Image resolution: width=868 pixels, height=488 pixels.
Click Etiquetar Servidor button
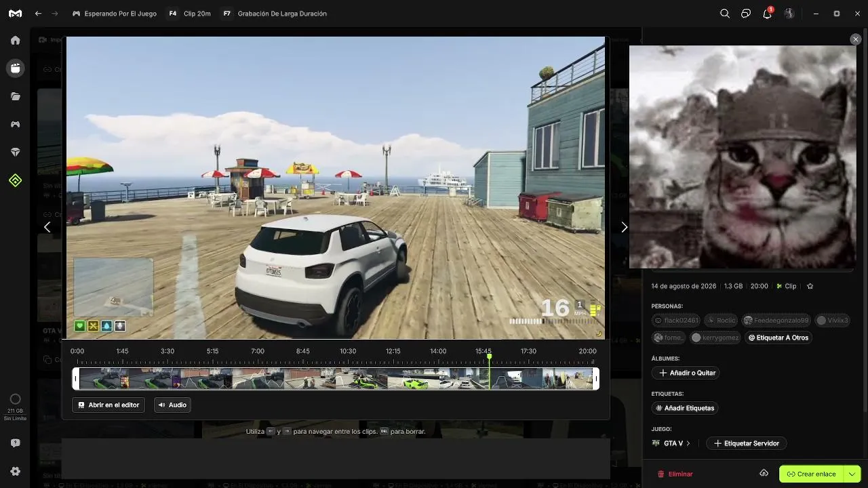pos(747,443)
